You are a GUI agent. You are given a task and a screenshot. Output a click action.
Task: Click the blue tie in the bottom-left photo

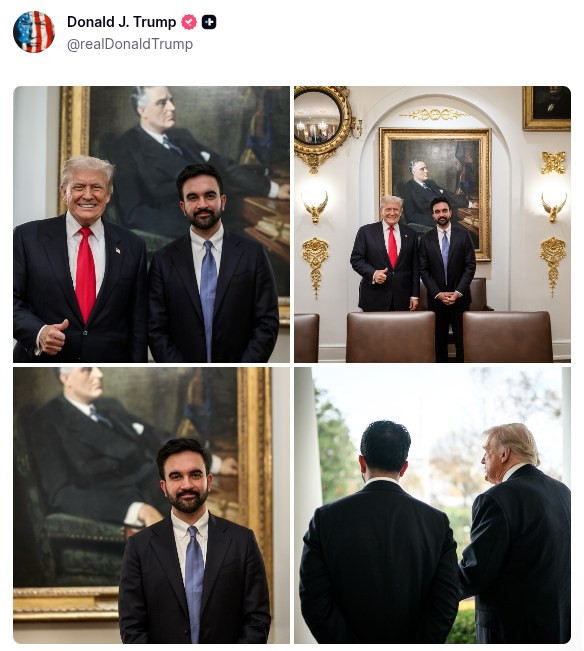[195, 581]
